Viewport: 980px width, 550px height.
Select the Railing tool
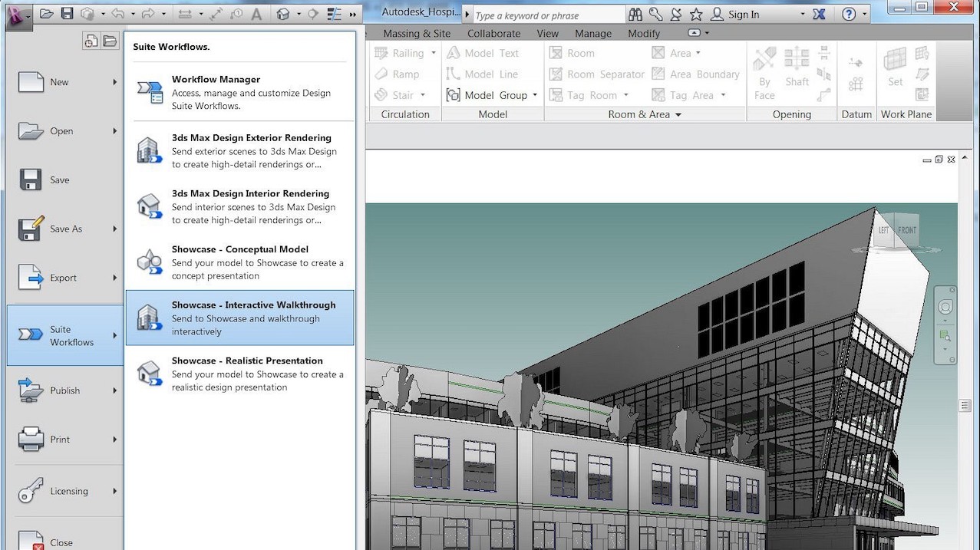[405, 52]
